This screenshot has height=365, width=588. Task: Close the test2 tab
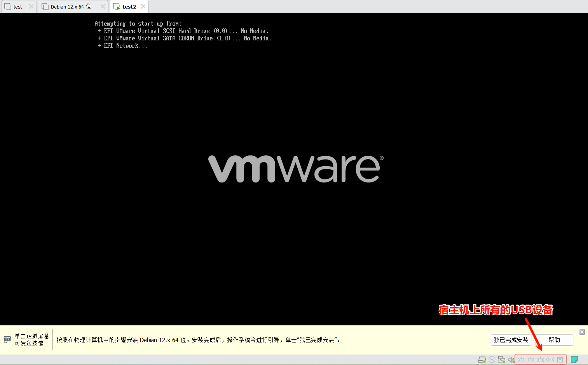coord(143,7)
